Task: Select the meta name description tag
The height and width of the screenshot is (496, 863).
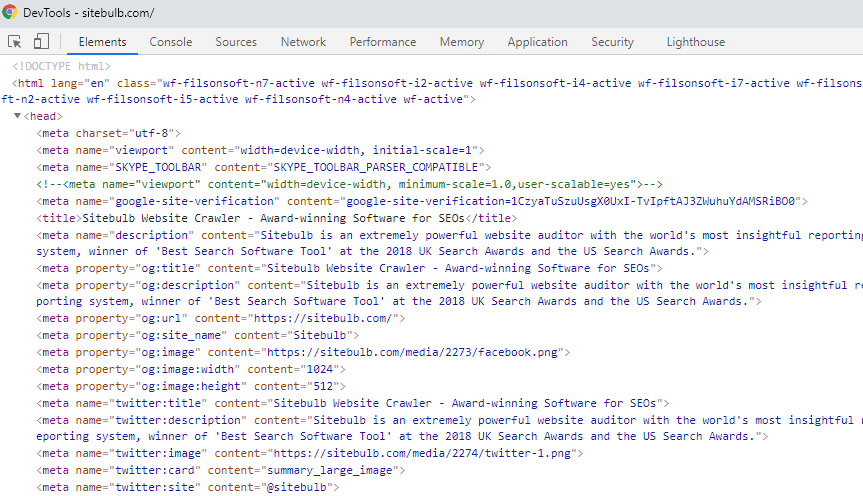Action: coord(450,243)
